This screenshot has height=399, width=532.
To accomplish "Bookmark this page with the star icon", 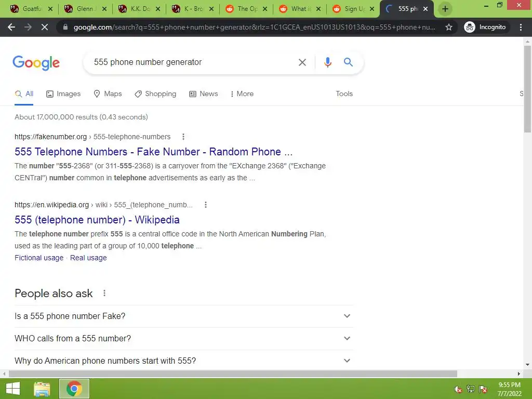I will [448, 27].
